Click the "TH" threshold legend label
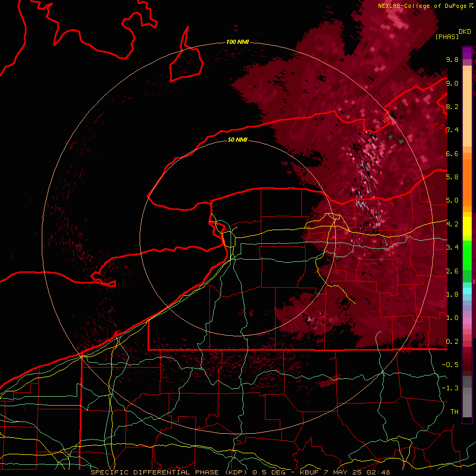Image resolution: width=476 pixels, height=476 pixels. [454, 412]
